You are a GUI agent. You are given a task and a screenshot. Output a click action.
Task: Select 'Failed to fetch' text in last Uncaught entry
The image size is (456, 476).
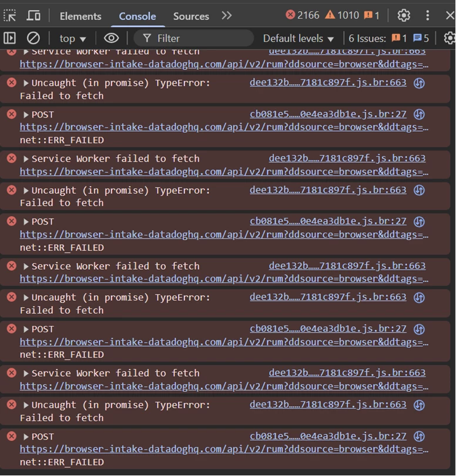[62, 418]
